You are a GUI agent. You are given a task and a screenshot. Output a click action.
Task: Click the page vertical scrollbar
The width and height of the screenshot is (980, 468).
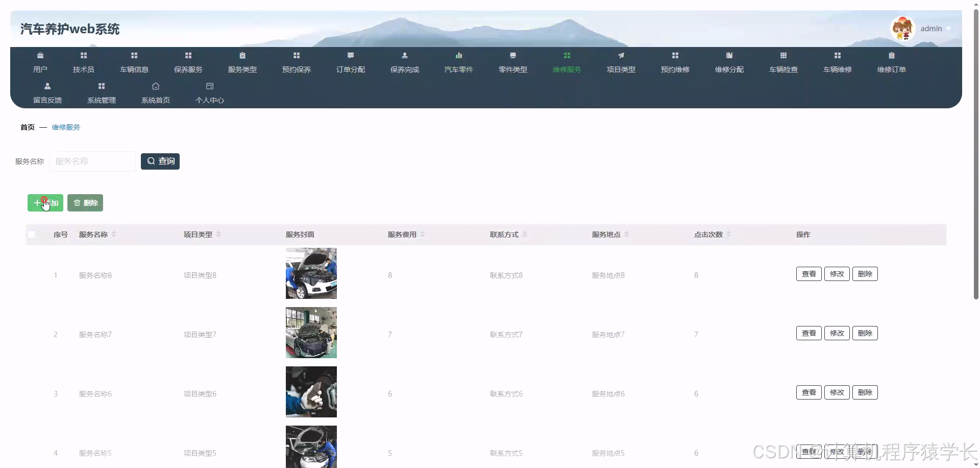(x=976, y=153)
